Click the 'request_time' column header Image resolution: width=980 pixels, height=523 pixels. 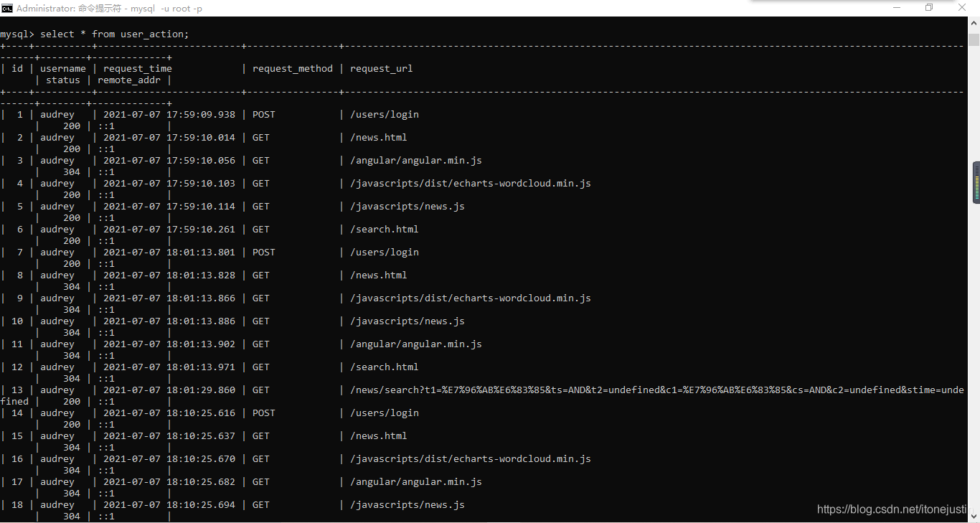click(138, 69)
